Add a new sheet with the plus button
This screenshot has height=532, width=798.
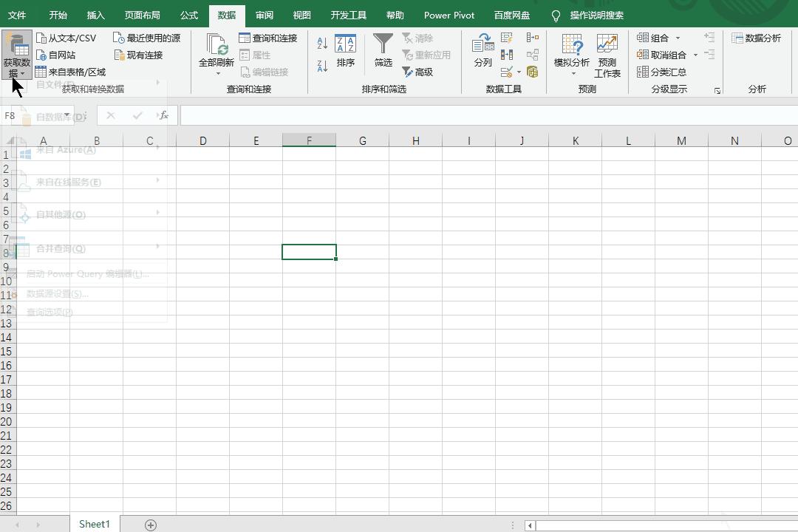pyautogui.click(x=151, y=525)
